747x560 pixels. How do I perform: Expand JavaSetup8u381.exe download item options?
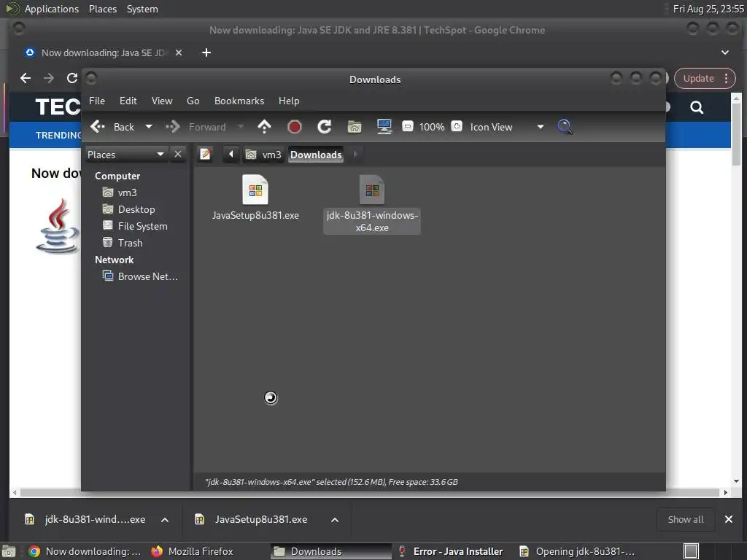coord(335,519)
